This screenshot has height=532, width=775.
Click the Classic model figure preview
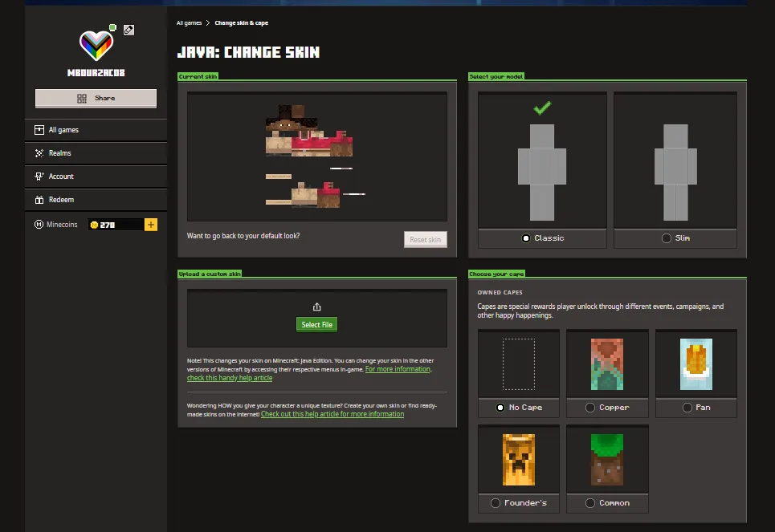542,172
